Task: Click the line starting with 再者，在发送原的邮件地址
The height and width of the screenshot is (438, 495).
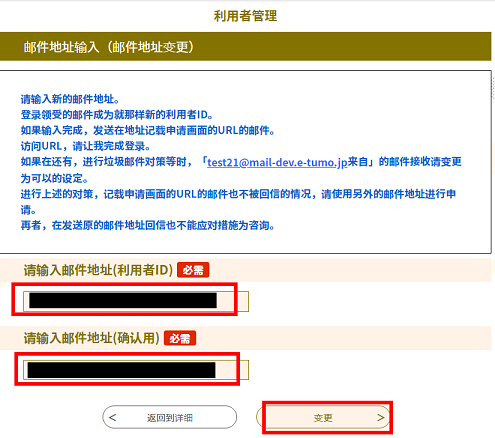Action: 148,226
